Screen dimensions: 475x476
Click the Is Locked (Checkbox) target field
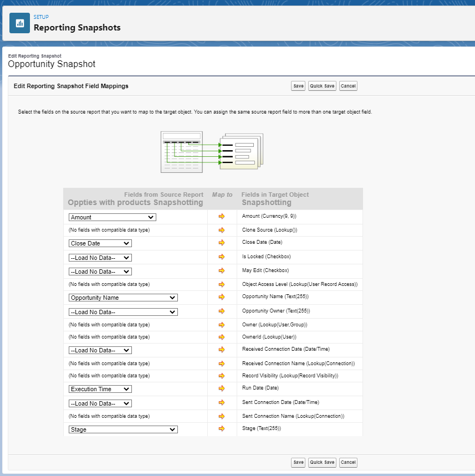click(x=267, y=257)
